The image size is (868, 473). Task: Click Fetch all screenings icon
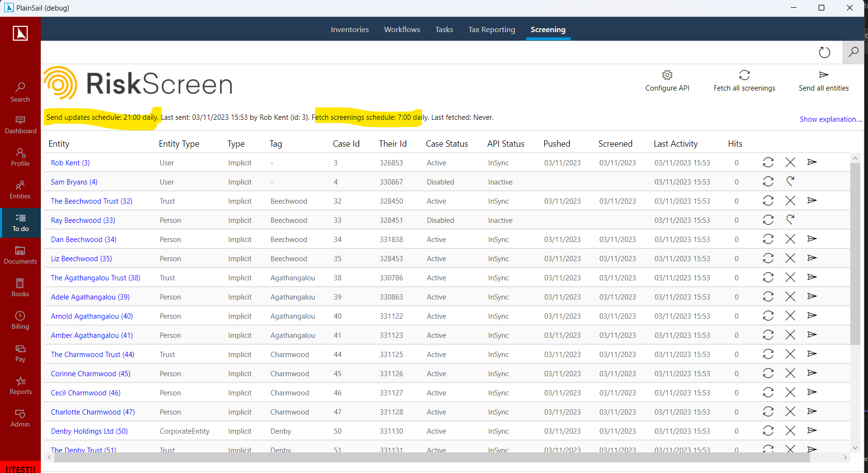(x=744, y=75)
